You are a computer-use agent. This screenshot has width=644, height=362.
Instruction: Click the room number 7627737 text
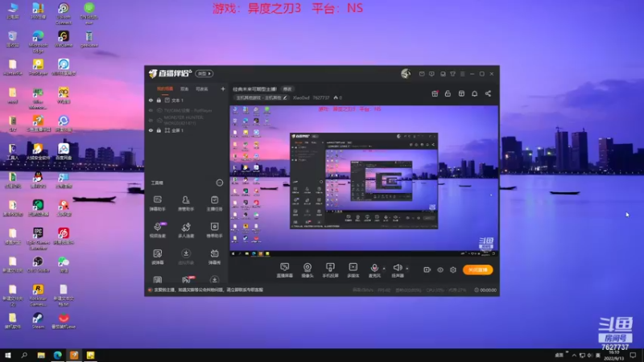pos(320,97)
